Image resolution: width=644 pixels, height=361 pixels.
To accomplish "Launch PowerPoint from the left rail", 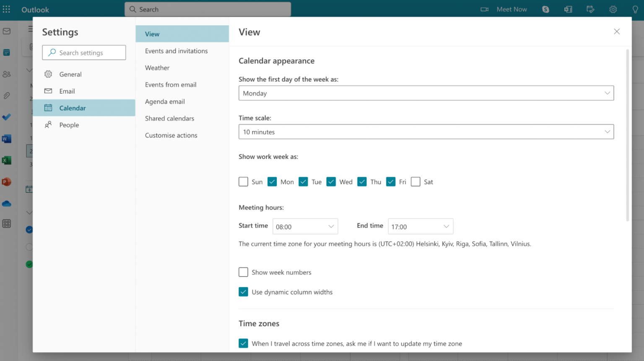I will click(x=7, y=182).
